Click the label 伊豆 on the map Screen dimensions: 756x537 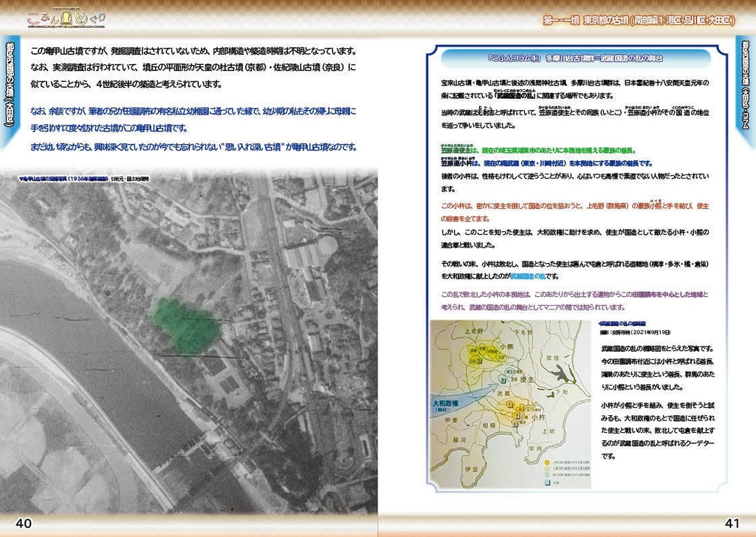point(471,468)
